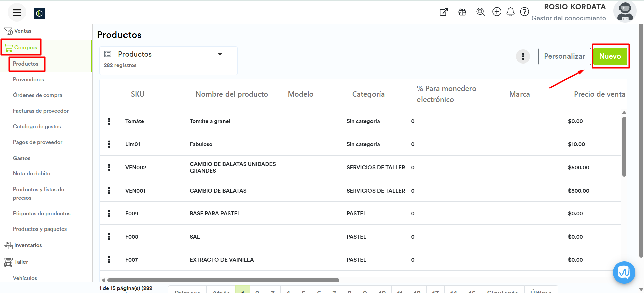Expand the Productos view dropdown

tap(220, 54)
